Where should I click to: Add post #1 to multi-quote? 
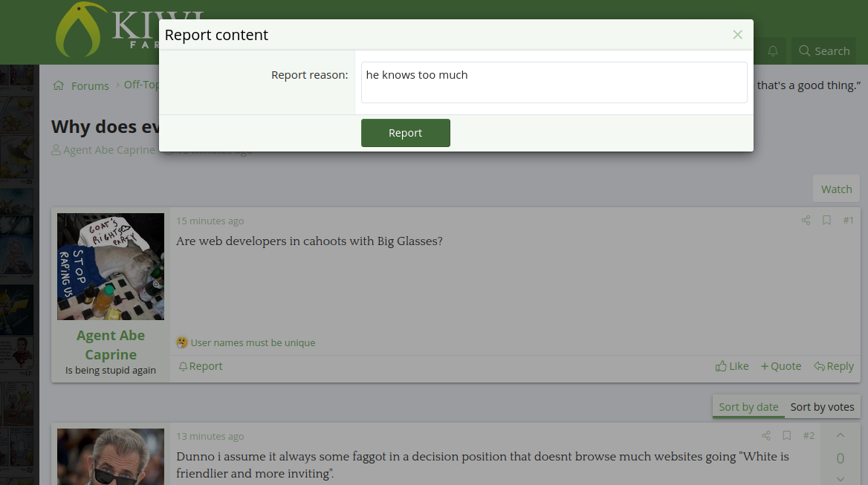click(781, 366)
